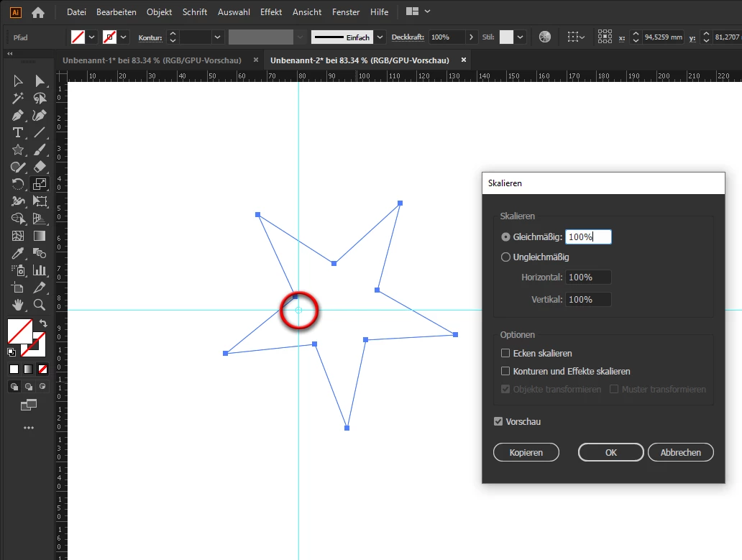
Task: Select the Lasso tool
Action: [40, 98]
